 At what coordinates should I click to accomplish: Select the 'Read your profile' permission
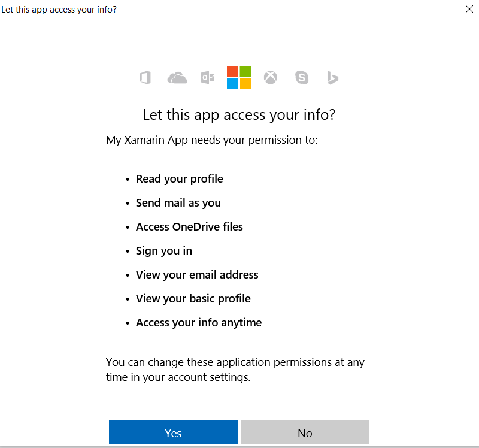179,179
